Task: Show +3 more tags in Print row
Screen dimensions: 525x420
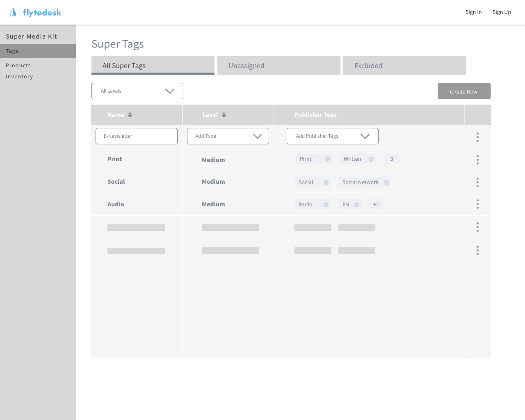Action: pyautogui.click(x=390, y=159)
